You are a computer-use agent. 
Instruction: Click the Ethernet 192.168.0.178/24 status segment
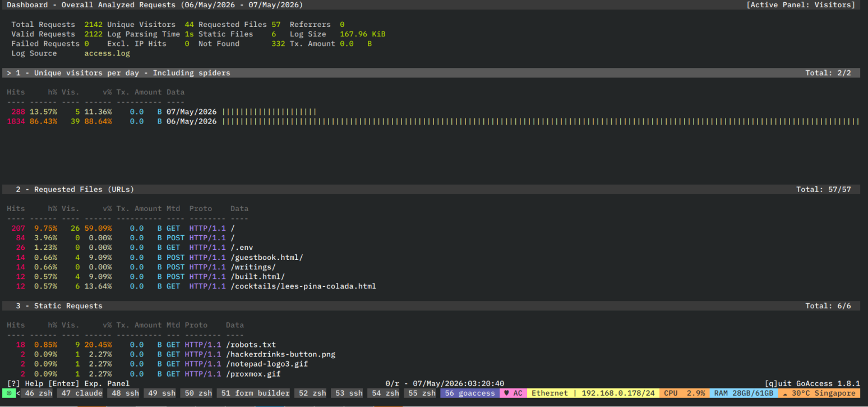(x=593, y=394)
